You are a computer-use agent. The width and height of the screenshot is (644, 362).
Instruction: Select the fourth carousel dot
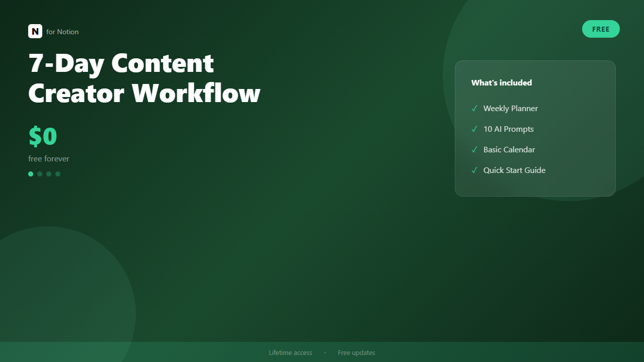pos(58,174)
